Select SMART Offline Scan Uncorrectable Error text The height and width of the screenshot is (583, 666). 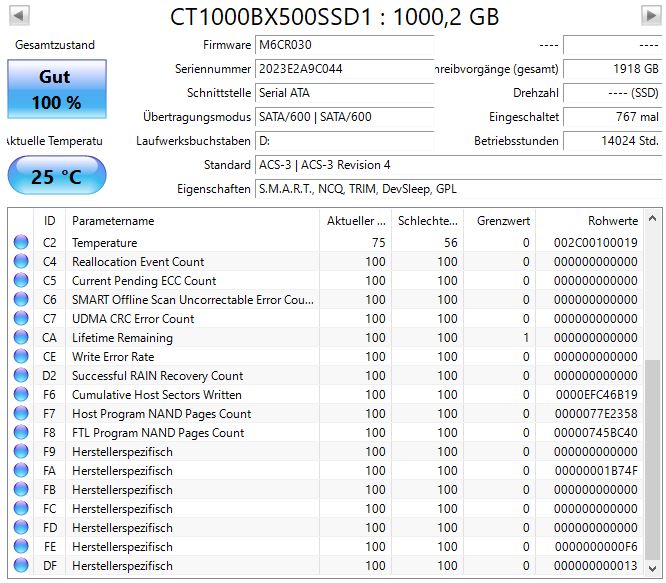[193, 300]
